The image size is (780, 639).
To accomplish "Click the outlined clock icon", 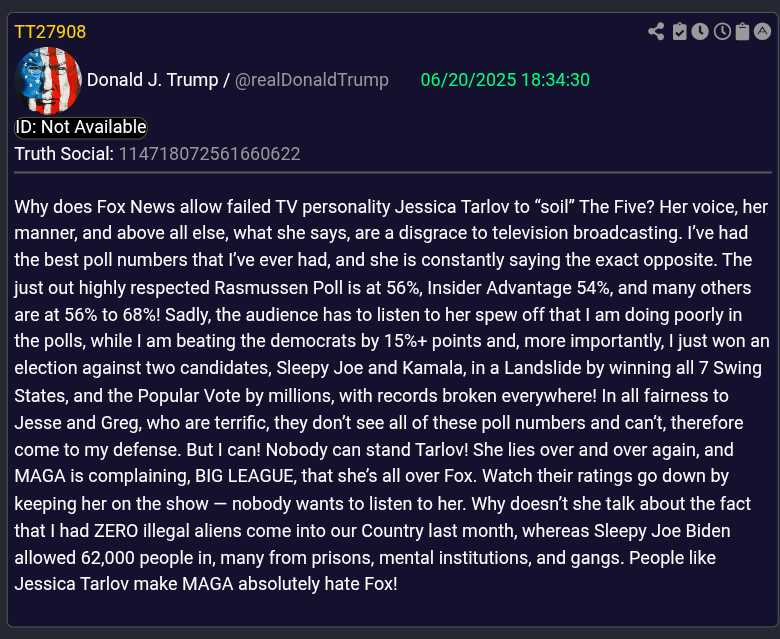I will pos(721,32).
